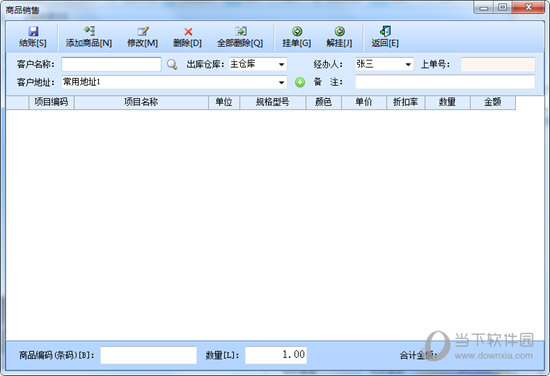The width and height of the screenshot is (550, 376).
Task: Click 挂单[G] hold order icon
Action: click(297, 31)
